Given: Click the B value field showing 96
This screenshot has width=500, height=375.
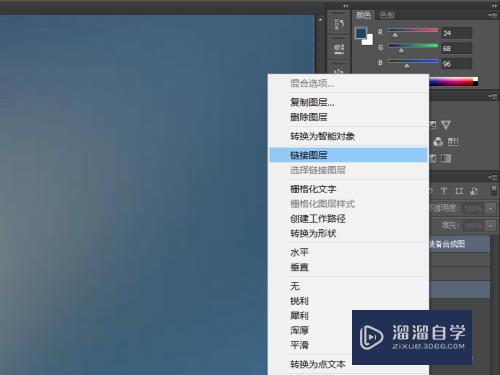Looking at the screenshot, I should pyautogui.click(x=457, y=64).
